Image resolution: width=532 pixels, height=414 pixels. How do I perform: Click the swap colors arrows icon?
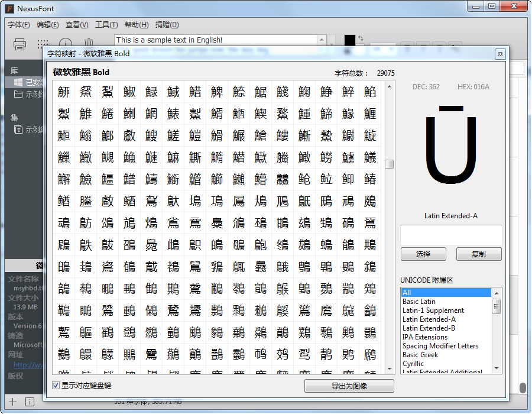point(361,39)
